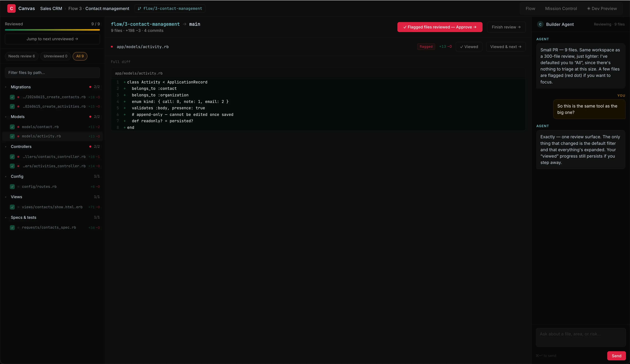Click the Builder Agent avatar icon
The image size is (630, 364).
tap(540, 24)
